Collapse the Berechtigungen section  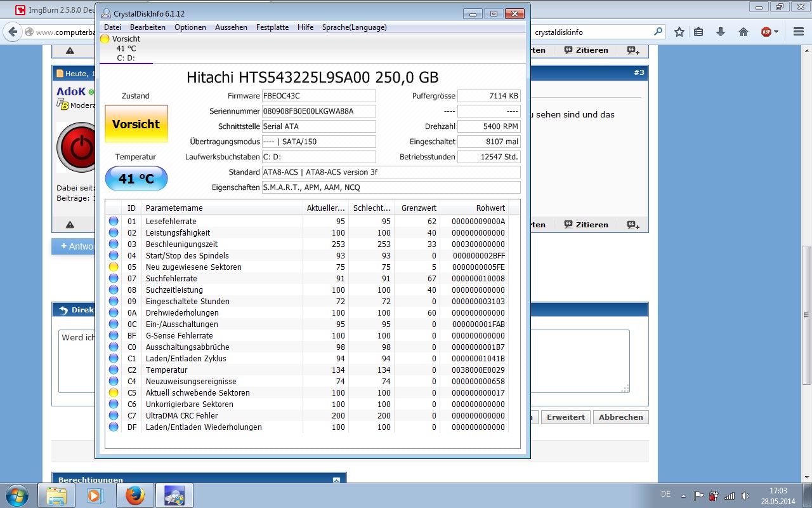click(x=336, y=480)
